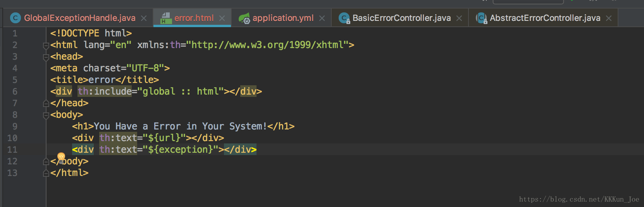Close the error.html tab
The image size is (644, 207).
coord(222,18)
